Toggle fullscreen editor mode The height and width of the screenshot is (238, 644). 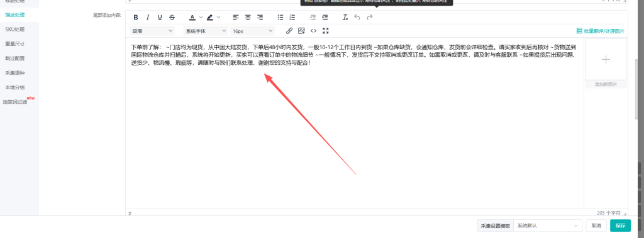[x=326, y=31]
